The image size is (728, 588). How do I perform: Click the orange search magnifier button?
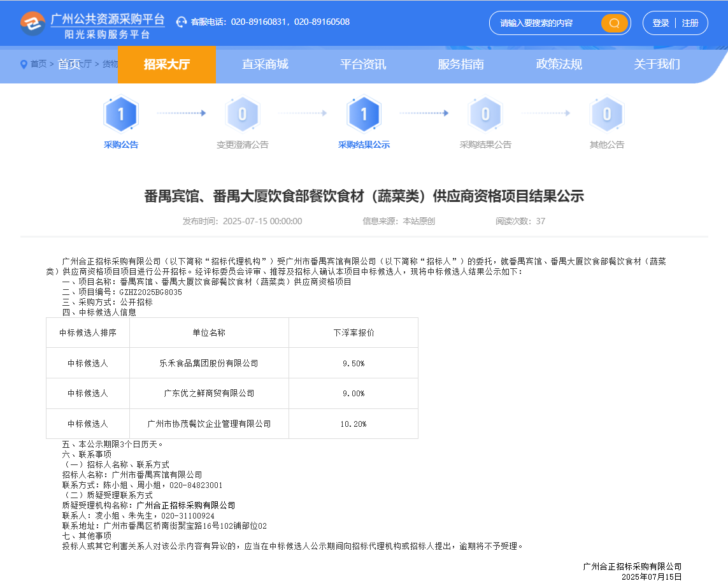(x=614, y=24)
